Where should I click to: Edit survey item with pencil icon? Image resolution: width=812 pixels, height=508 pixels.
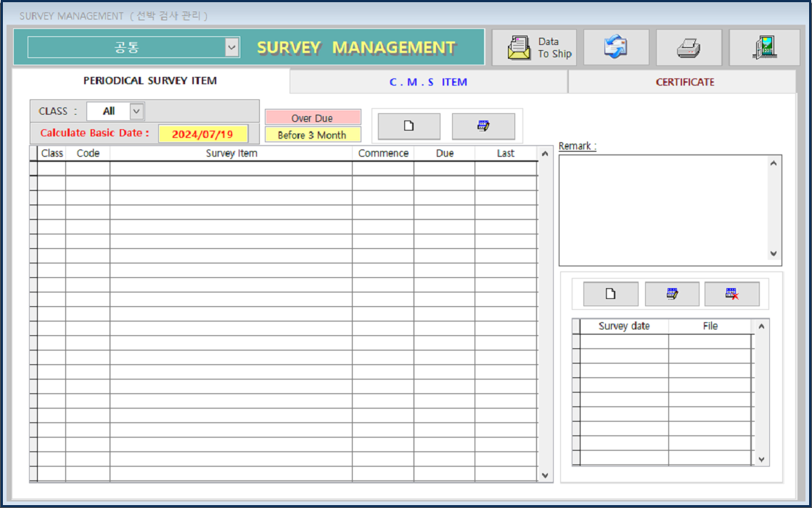coord(483,126)
